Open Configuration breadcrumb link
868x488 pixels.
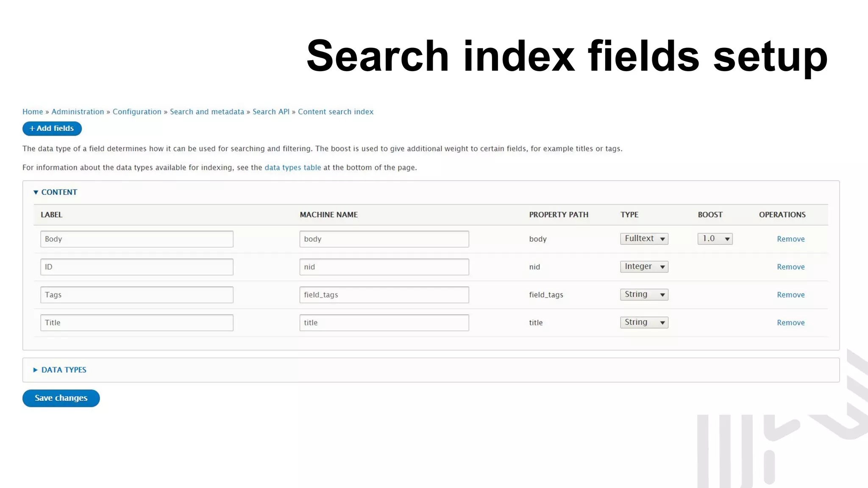137,112
